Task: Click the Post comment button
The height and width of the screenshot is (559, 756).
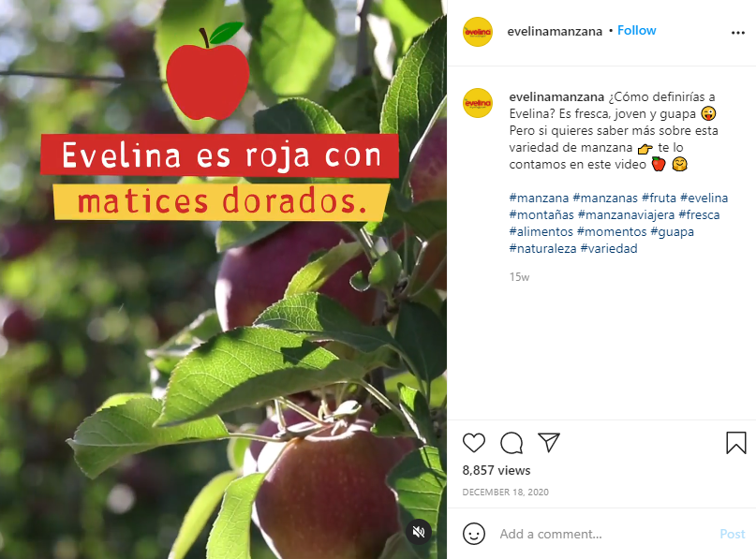Action: point(732,534)
